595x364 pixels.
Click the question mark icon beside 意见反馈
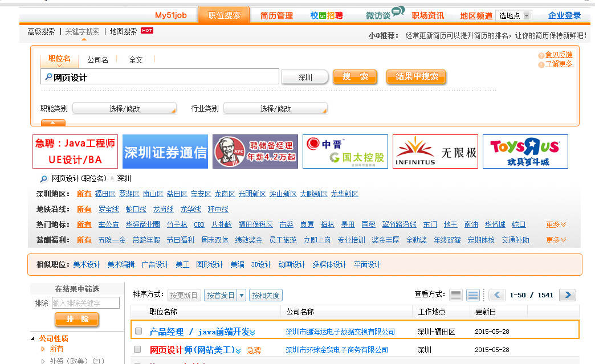pos(541,55)
